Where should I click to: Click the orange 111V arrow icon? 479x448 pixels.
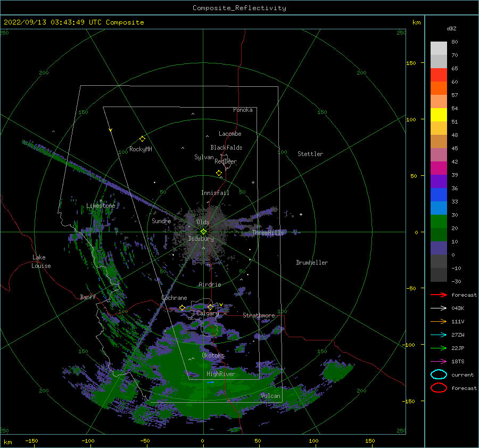click(x=439, y=321)
